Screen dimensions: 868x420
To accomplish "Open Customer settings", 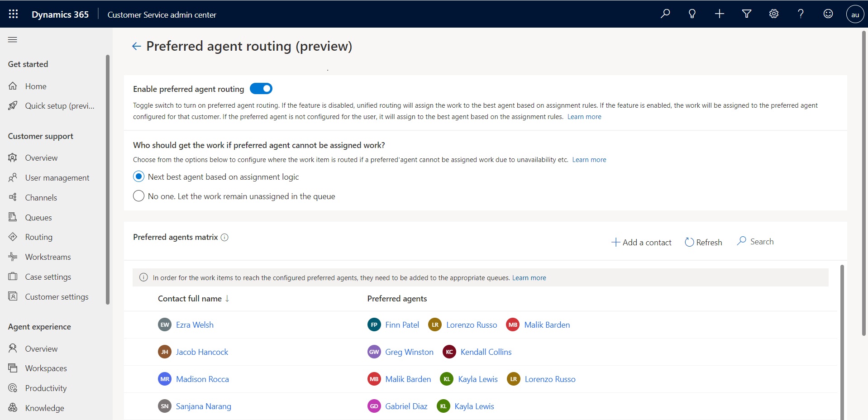I will 56,296.
